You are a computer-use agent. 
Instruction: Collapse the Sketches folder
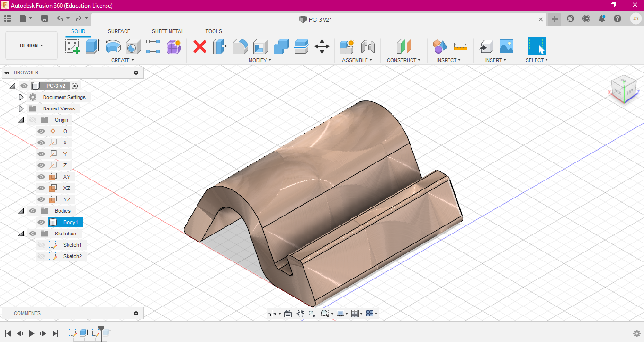21,234
